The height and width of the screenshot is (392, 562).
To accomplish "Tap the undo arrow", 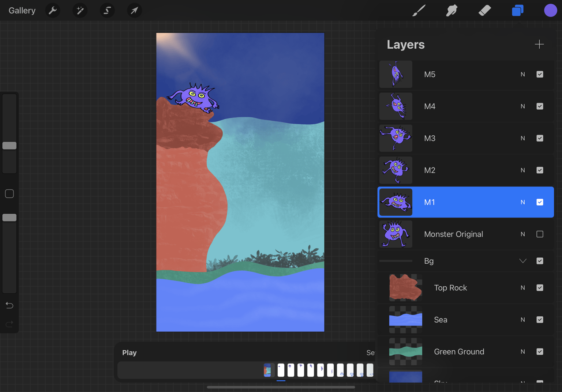I will 10,305.
